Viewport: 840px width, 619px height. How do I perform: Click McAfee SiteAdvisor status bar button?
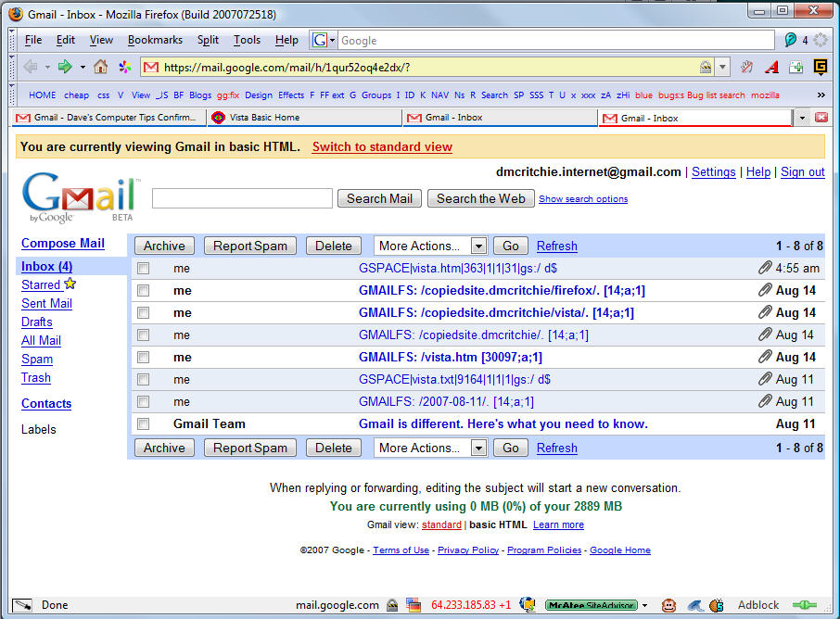592,605
